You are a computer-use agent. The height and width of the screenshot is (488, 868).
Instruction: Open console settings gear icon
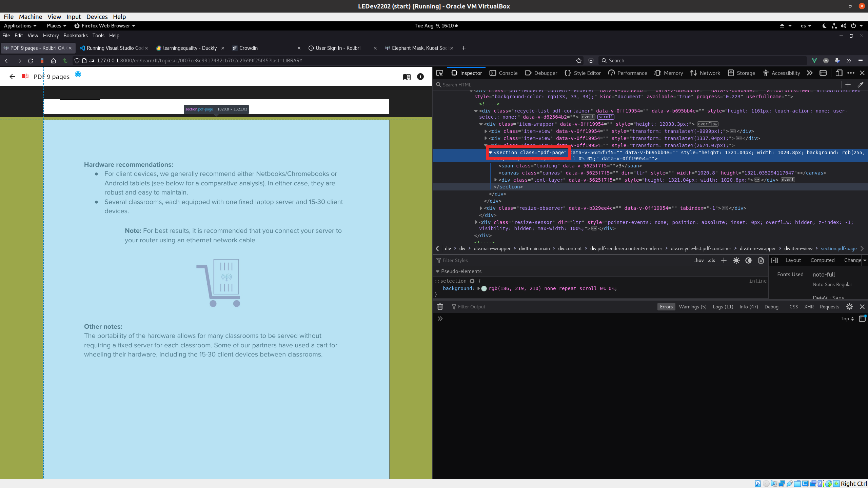(849, 307)
